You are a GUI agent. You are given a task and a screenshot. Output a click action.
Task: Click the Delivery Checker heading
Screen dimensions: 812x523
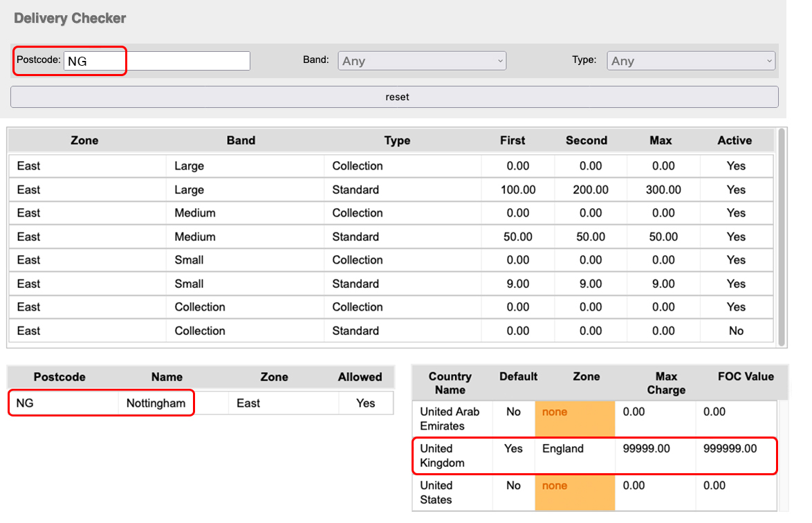69,18
